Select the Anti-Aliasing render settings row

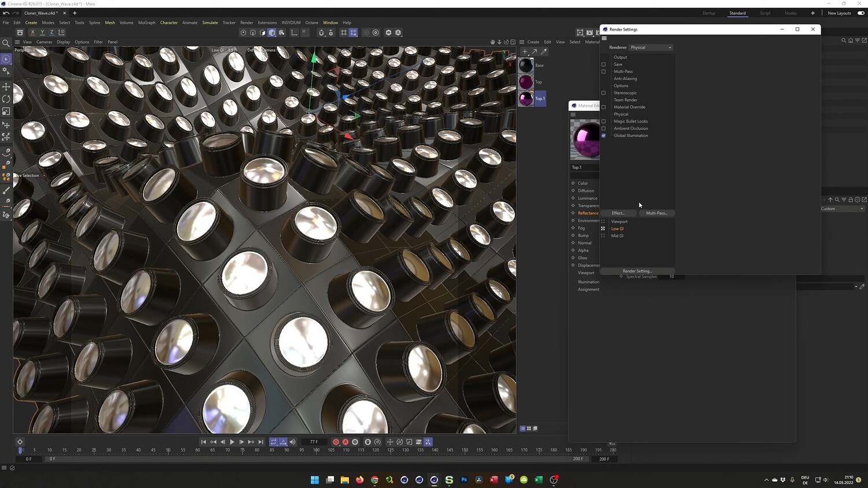coord(626,79)
